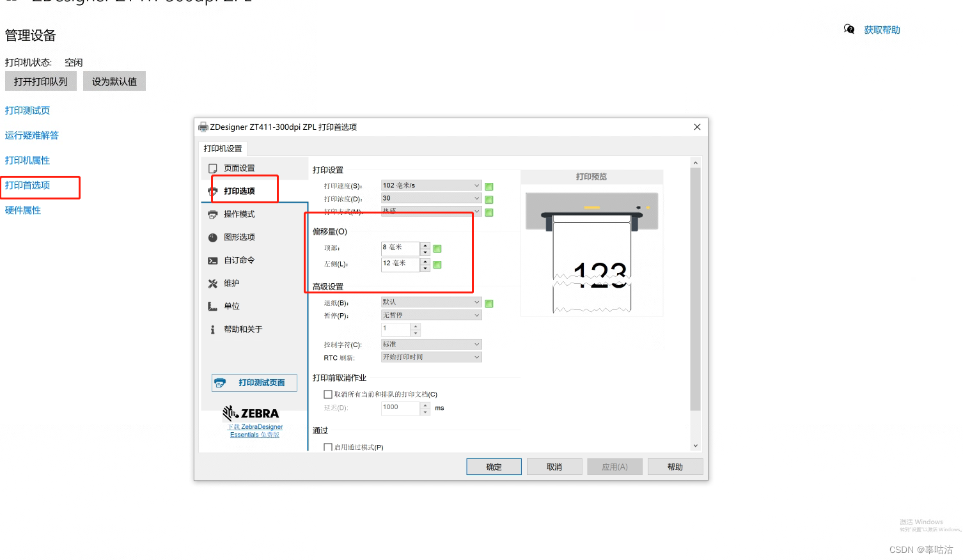
Task: Click the 打印测试页面 button
Action: click(254, 383)
